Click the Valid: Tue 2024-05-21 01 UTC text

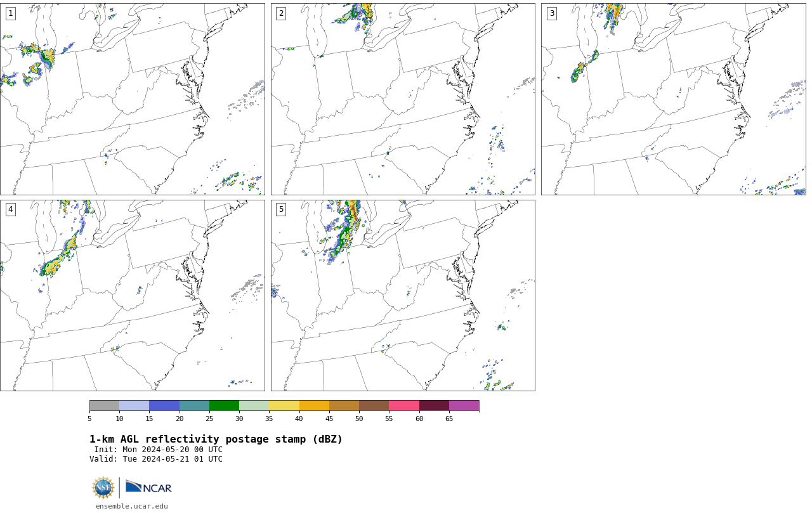point(156,459)
